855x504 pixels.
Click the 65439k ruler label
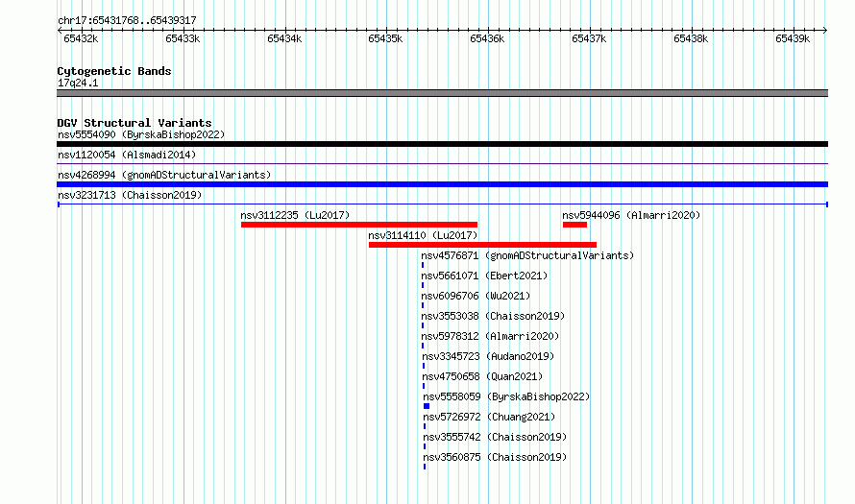coord(793,38)
